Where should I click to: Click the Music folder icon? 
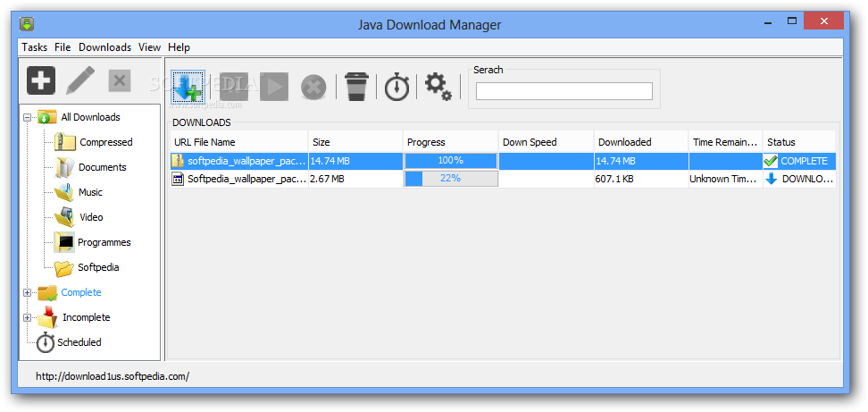[x=63, y=192]
